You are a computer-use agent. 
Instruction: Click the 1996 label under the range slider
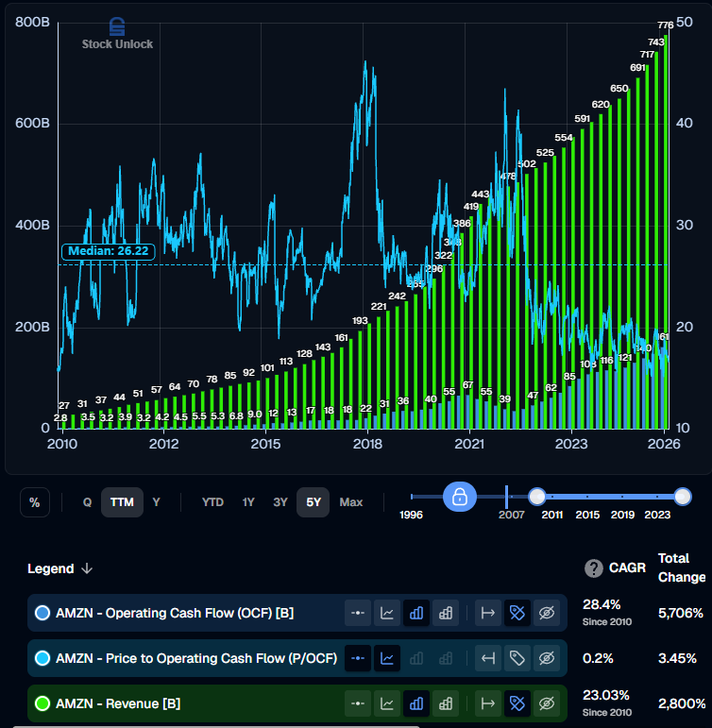tap(411, 515)
